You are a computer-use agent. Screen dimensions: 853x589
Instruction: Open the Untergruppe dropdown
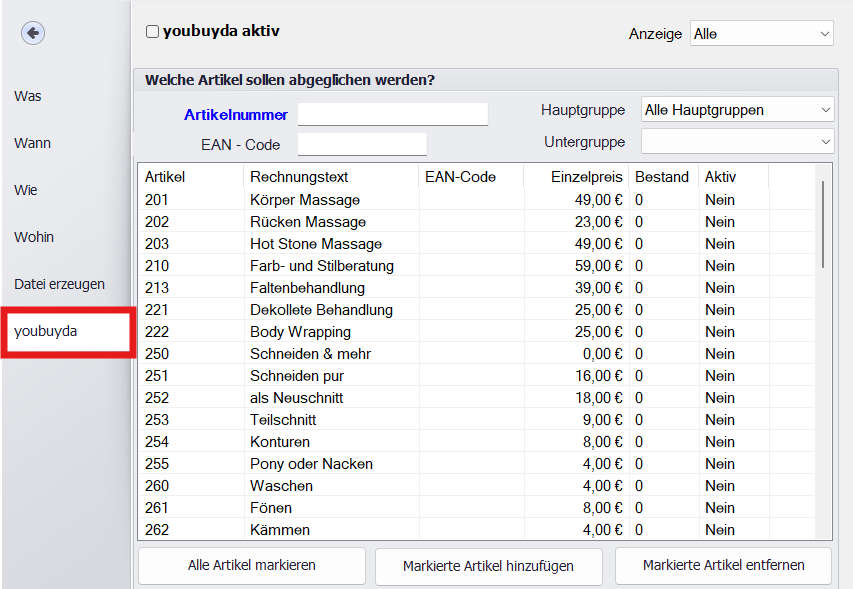(737, 142)
